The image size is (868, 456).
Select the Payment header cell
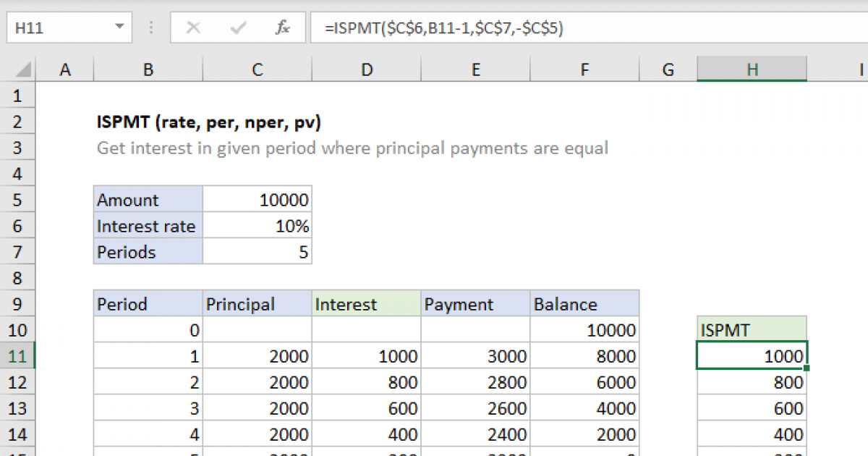(x=475, y=303)
